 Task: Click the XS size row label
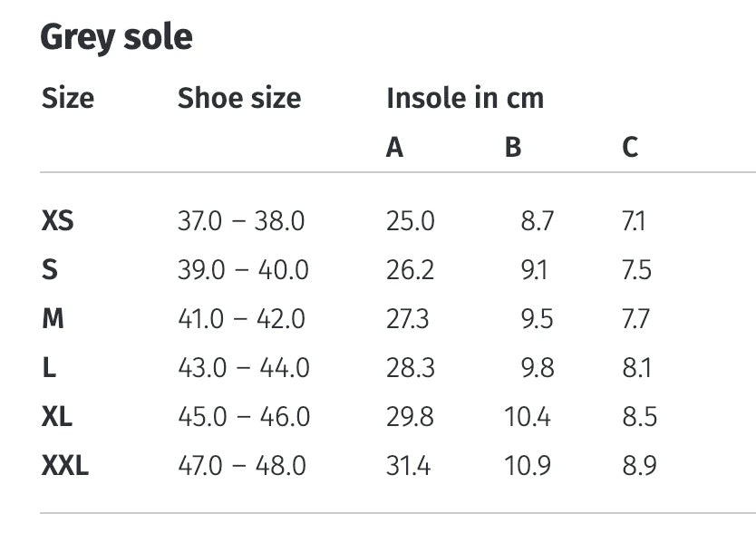(58, 221)
